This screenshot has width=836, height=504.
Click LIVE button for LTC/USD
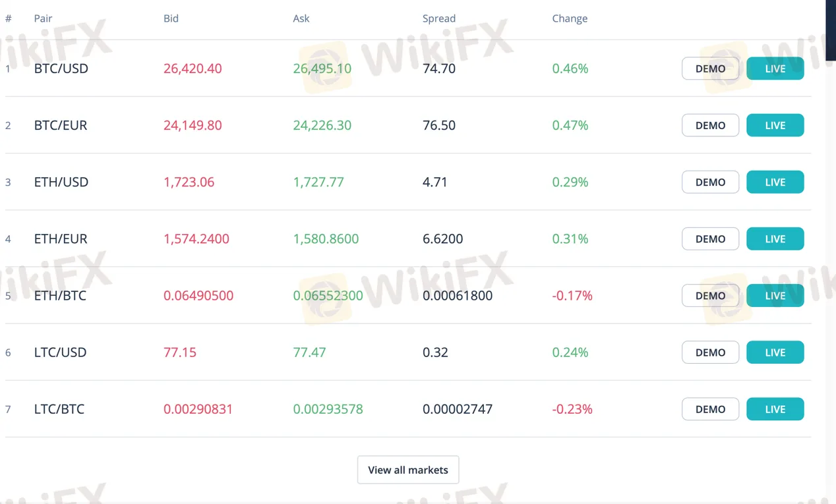[775, 352]
